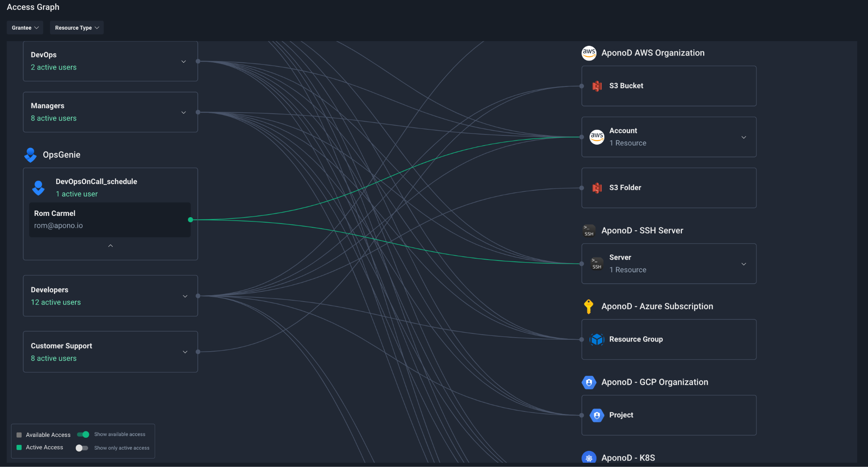
Task: Turn off the Show available access toggle
Action: pyautogui.click(x=83, y=434)
